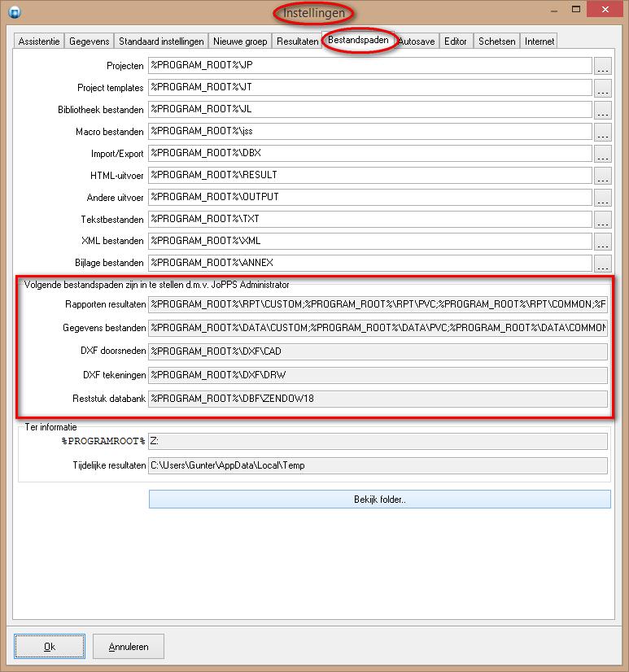
Task: Confirm settings with the Ok button
Action: [50, 646]
